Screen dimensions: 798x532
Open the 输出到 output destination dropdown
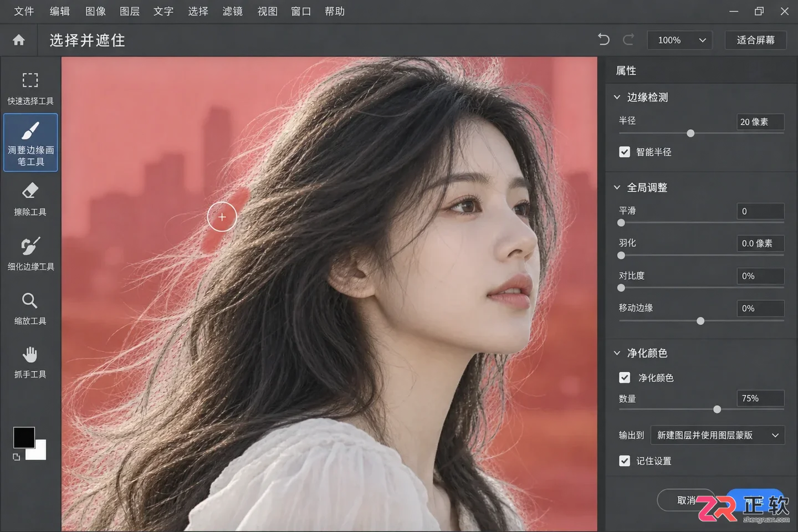718,436
